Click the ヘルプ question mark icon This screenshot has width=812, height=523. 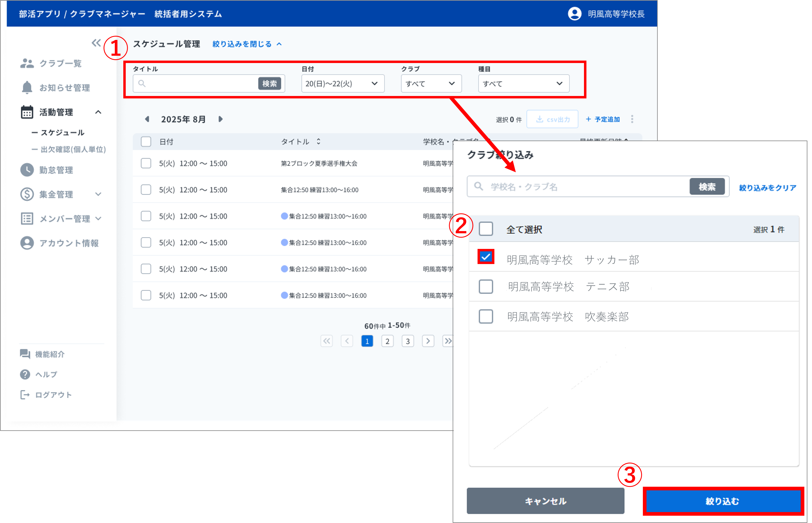point(25,374)
